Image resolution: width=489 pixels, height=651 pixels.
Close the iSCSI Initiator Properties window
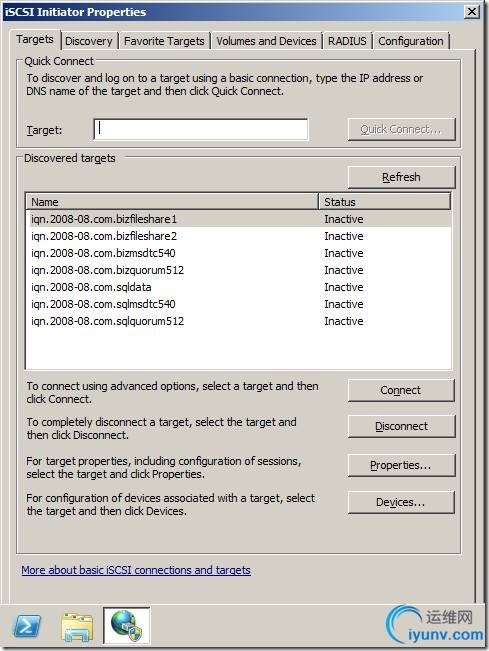click(472, 12)
